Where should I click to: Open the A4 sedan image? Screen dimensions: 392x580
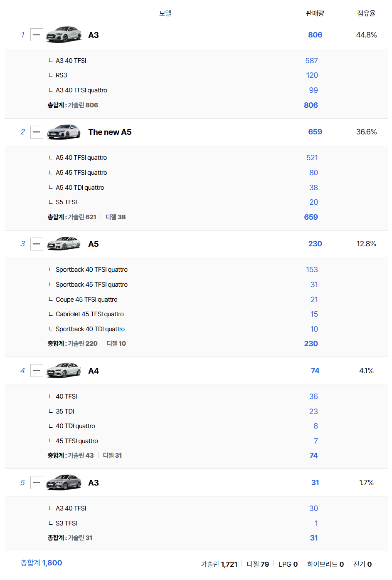[64, 370]
